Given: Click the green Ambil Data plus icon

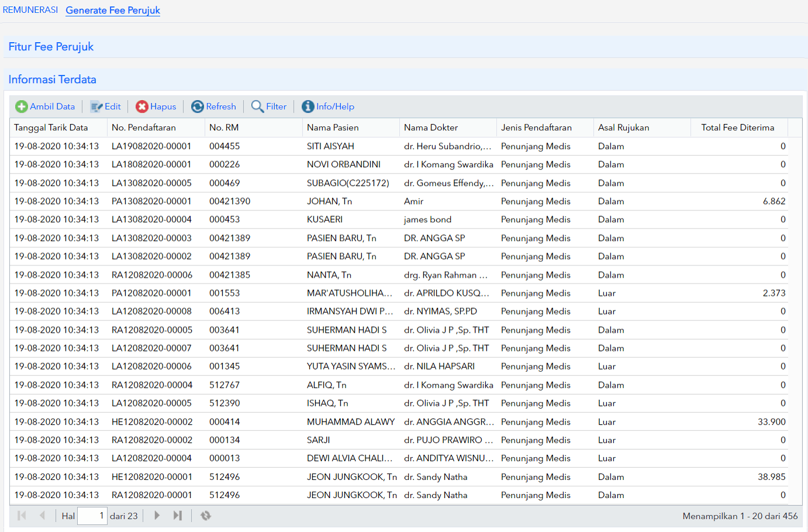Looking at the screenshot, I should [x=22, y=106].
